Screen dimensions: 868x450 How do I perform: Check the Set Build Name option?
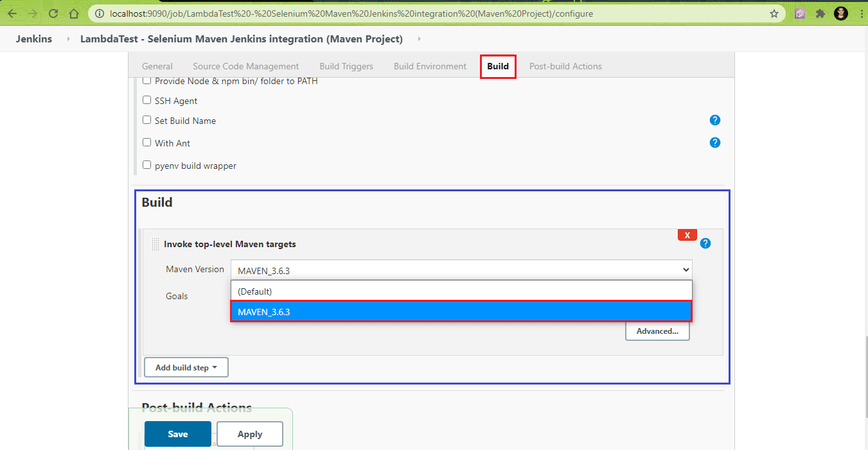point(147,120)
